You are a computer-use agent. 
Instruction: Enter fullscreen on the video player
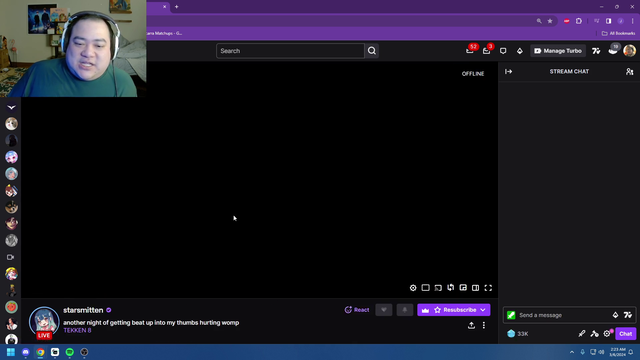tap(488, 288)
